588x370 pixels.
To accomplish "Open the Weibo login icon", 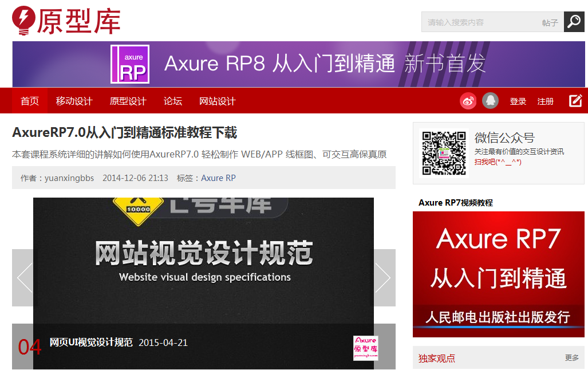I will click(x=468, y=101).
